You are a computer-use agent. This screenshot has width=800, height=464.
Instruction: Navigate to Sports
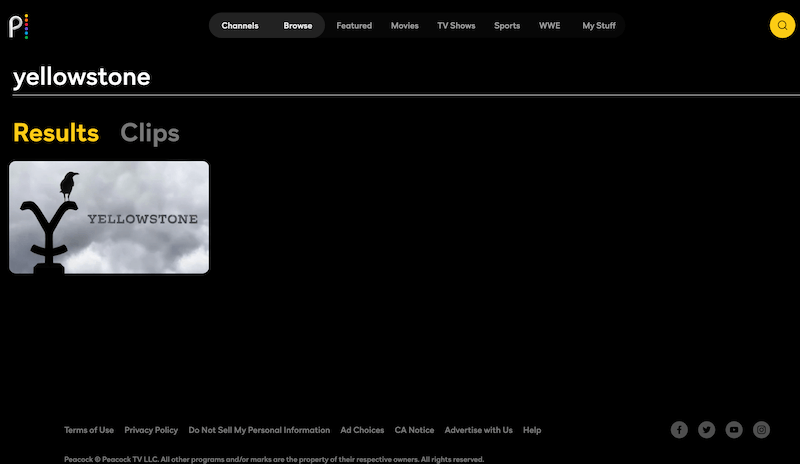pos(507,25)
